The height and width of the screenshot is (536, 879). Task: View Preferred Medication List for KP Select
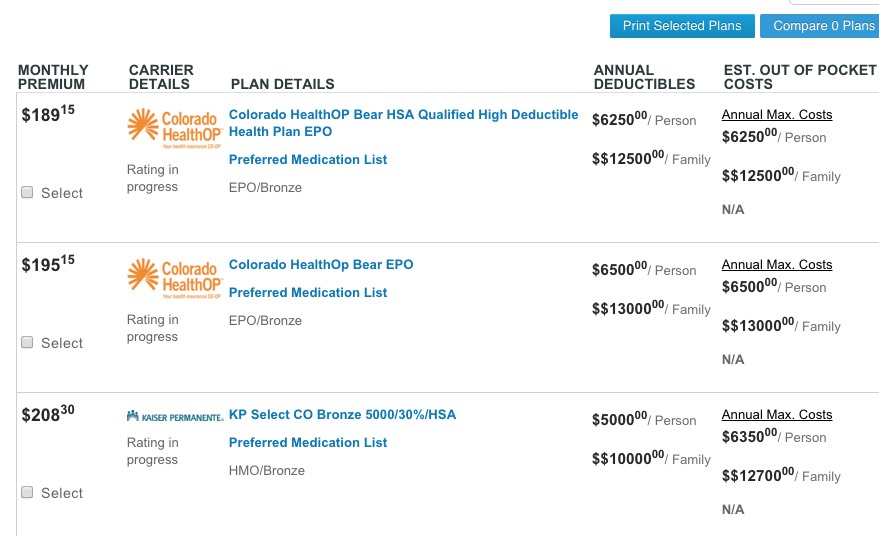[x=307, y=443]
